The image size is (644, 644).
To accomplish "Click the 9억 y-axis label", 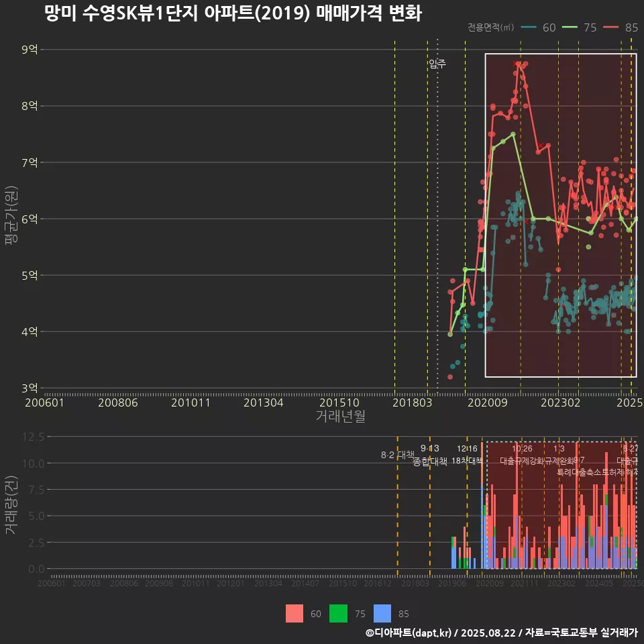I will (30, 49).
